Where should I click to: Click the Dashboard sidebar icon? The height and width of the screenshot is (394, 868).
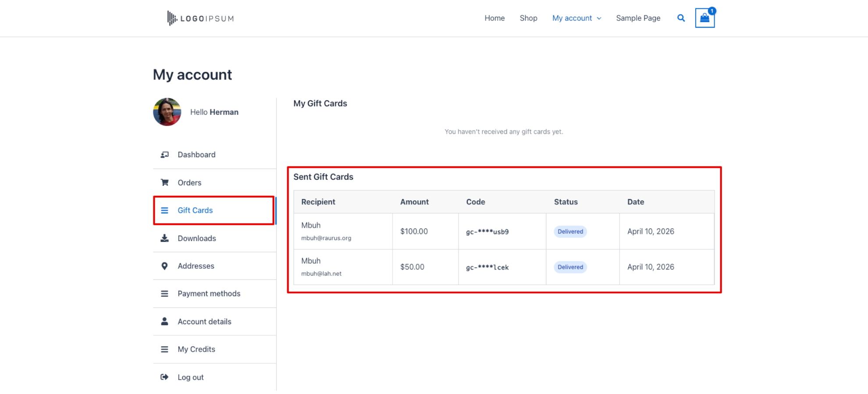coord(164,155)
